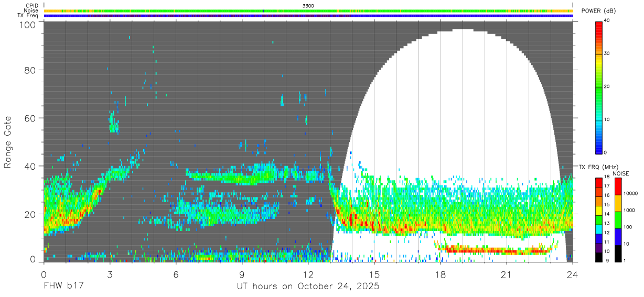Click the Range Gate tick label 60
644x297 pixels.
[x=30, y=118]
